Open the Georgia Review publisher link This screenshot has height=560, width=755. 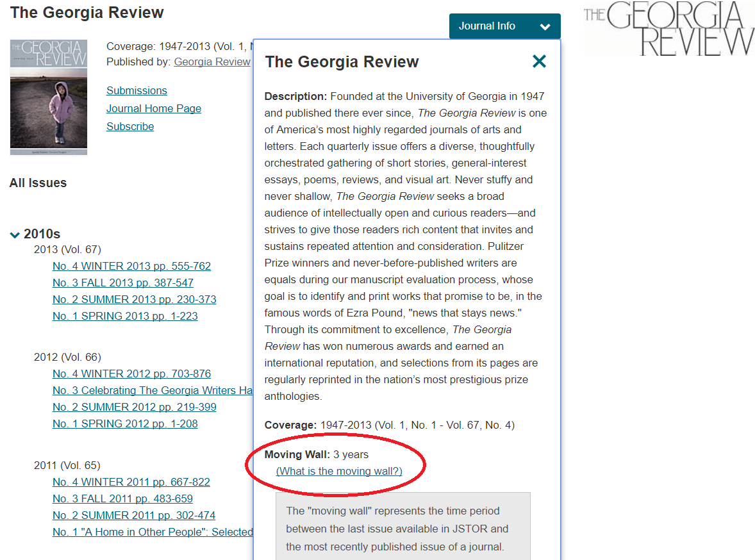tap(212, 62)
